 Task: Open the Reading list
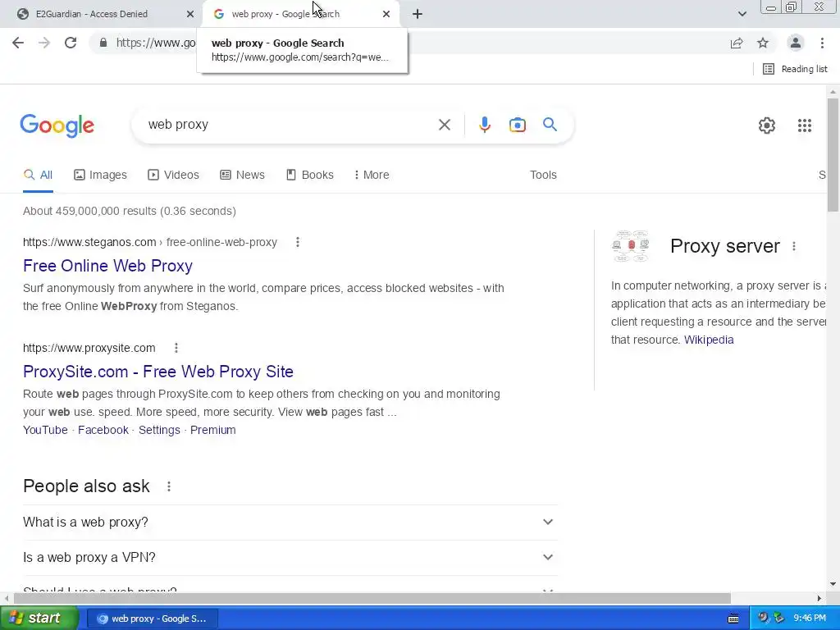coord(795,69)
